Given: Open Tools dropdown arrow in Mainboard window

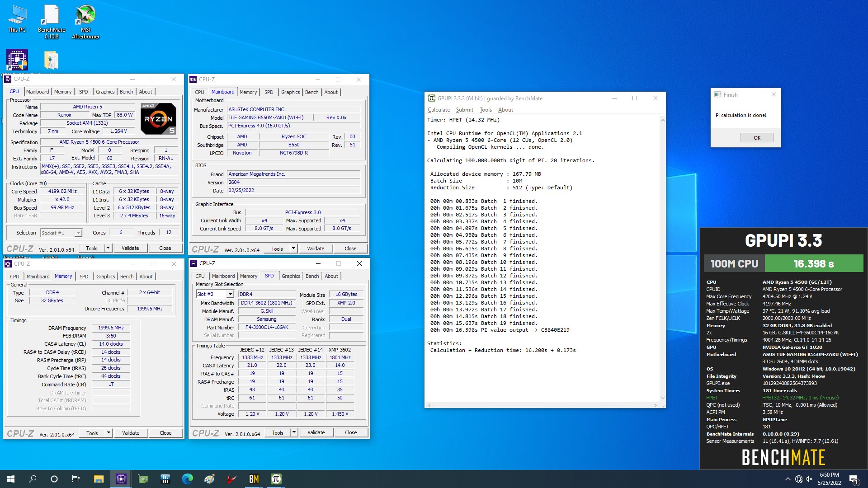Looking at the screenshot, I should pos(293,249).
